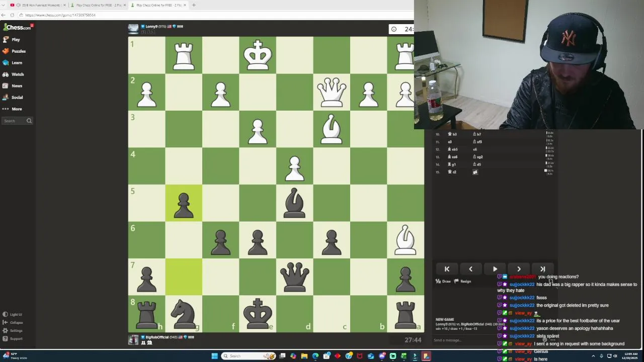Select move g5 in move list
The height and width of the screenshot is (362, 644).
pos(475,172)
